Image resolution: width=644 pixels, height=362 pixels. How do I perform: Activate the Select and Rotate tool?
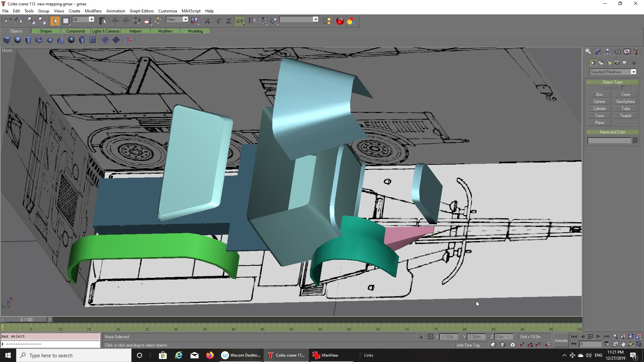pos(137,21)
